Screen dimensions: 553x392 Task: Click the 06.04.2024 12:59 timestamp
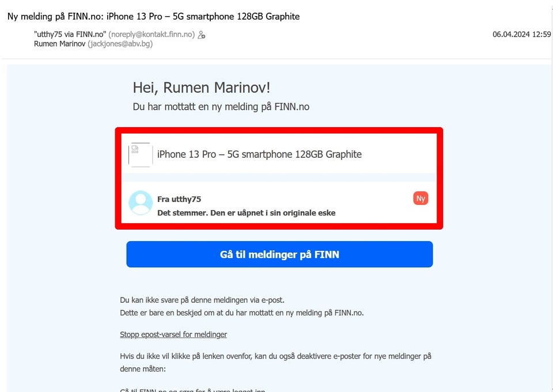522,34
